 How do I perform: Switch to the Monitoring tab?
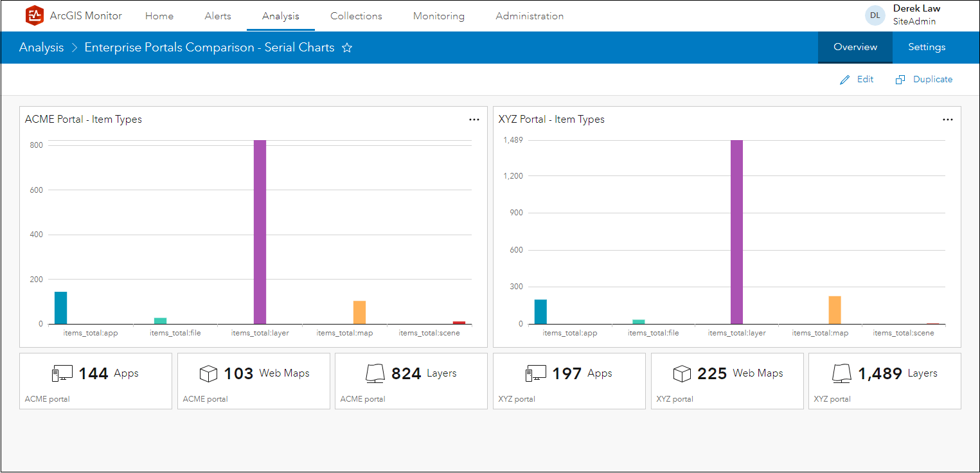(439, 16)
